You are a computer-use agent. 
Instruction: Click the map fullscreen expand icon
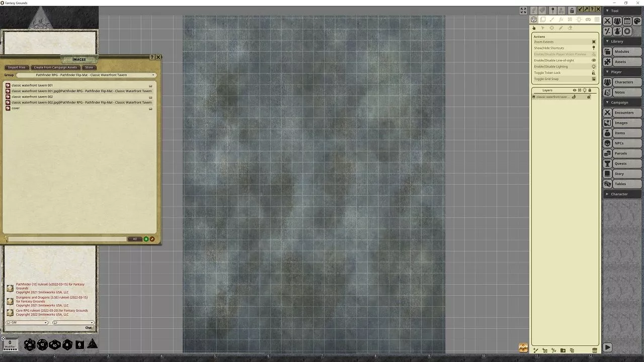click(x=523, y=11)
